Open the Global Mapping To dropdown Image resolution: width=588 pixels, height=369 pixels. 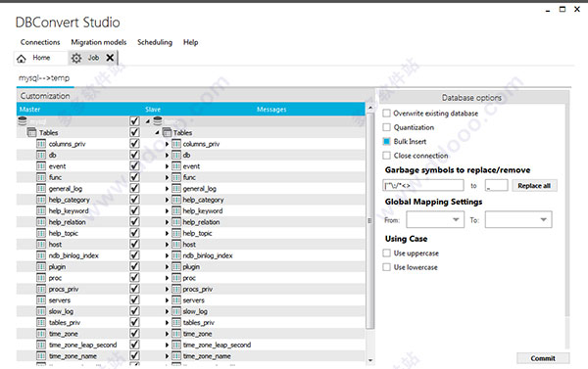pos(518,219)
